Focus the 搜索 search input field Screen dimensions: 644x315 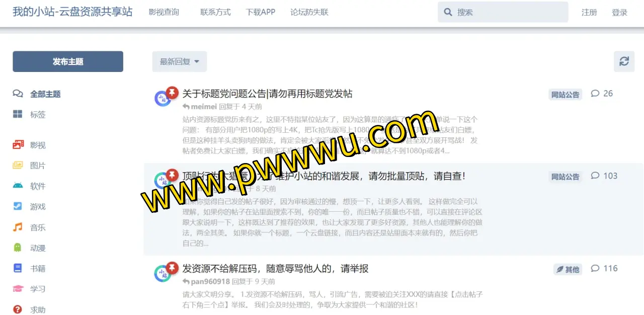coord(503,12)
